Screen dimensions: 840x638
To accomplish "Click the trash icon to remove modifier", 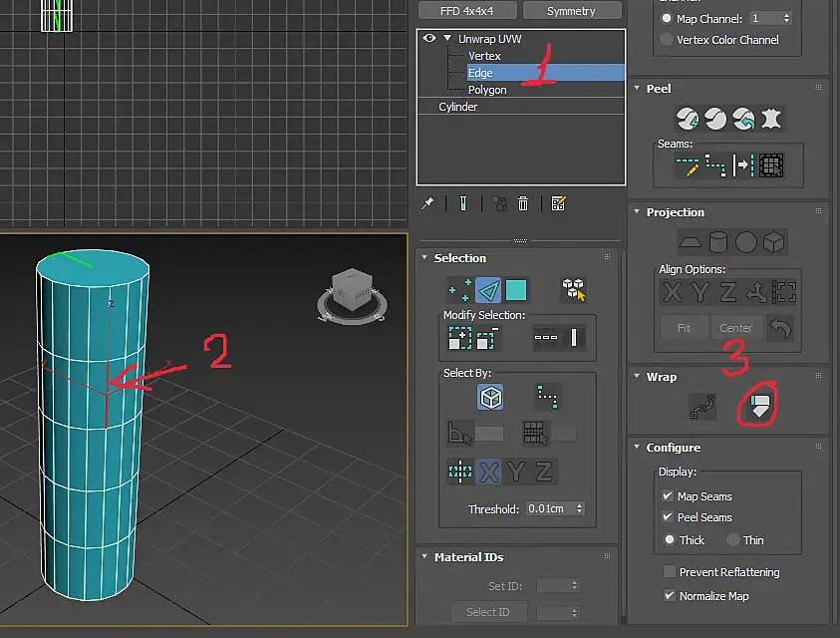I will point(523,203).
